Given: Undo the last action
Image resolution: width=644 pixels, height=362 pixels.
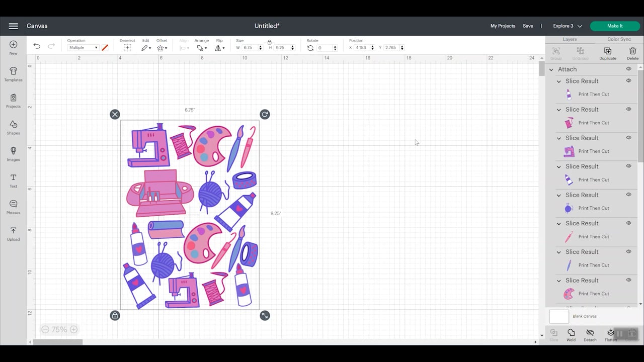Looking at the screenshot, I should pyautogui.click(x=37, y=46).
